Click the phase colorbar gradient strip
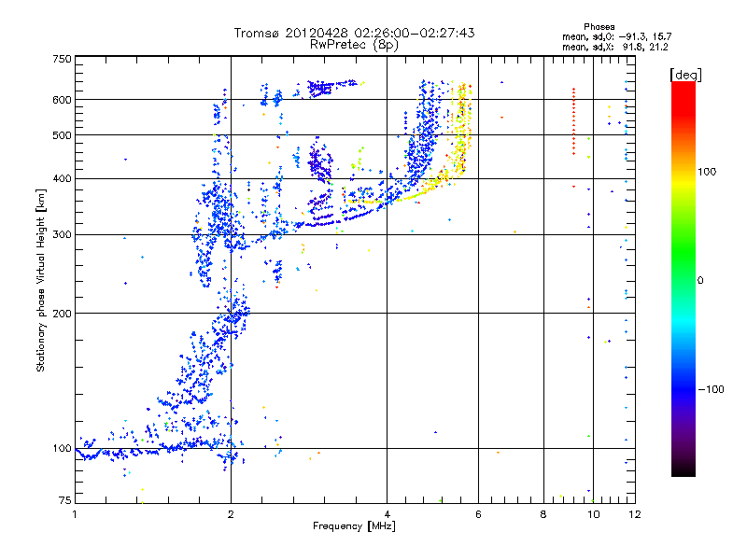 [684, 279]
